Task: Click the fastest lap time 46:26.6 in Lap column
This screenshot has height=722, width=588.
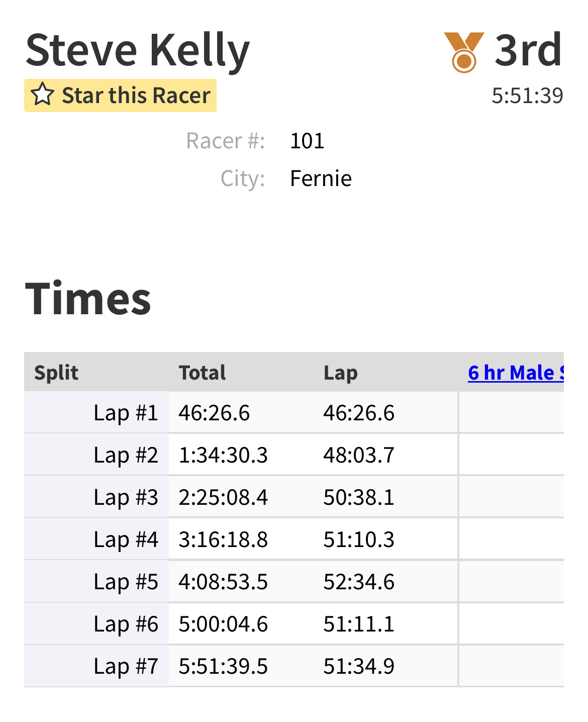Action: [x=359, y=413]
